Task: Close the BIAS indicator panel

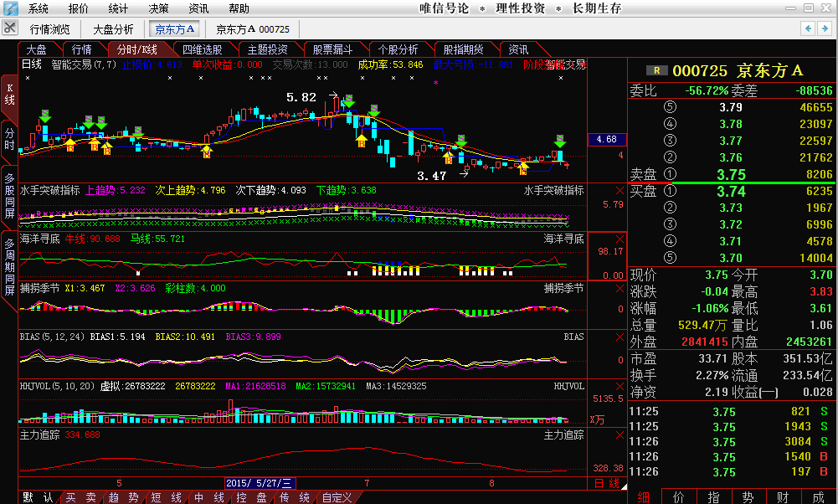Action: click(x=620, y=337)
